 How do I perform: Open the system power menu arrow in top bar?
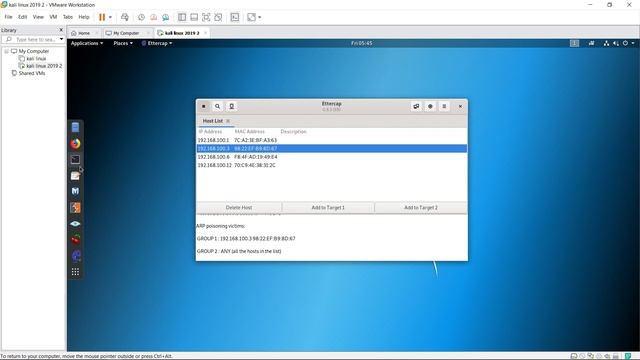coord(633,43)
